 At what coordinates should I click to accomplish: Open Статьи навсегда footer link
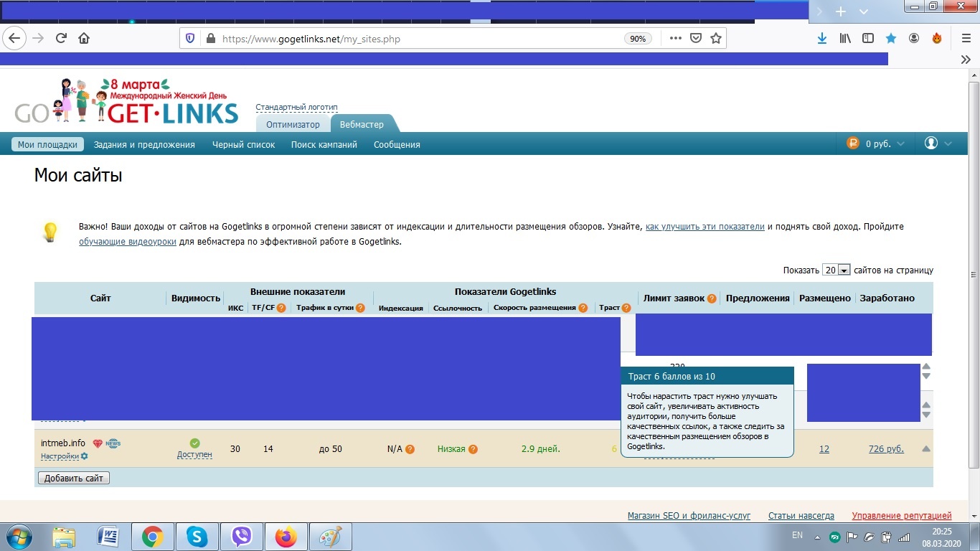pyautogui.click(x=801, y=516)
